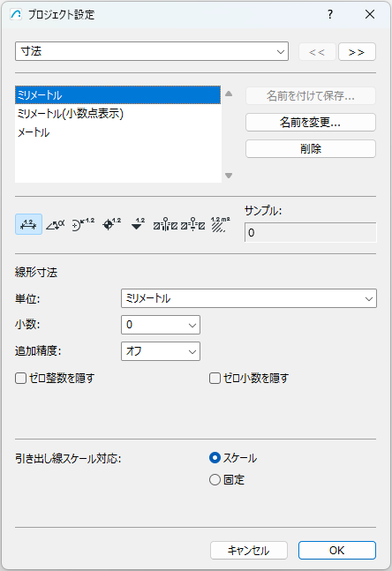Select the sill height dimension icon
Viewport: 392px width, 571px height.
(193, 224)
